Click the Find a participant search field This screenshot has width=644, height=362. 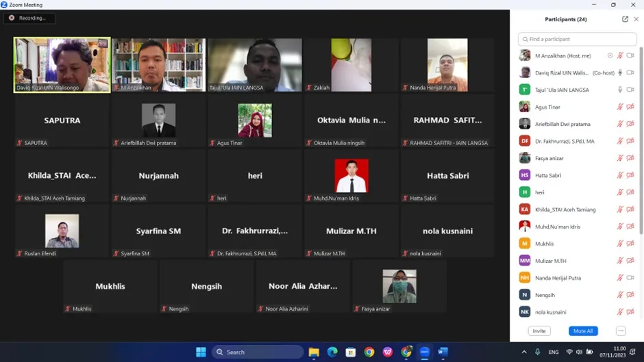click(x=577, y=39)
